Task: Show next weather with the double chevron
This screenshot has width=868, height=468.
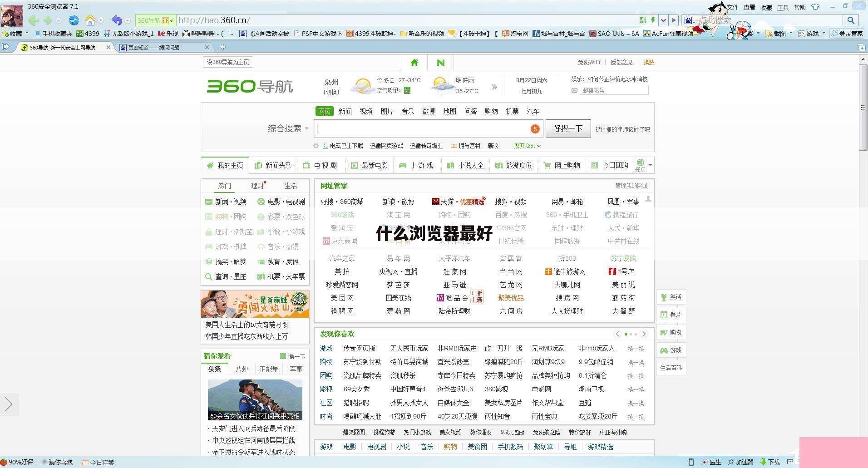Action: click(494, 87)
